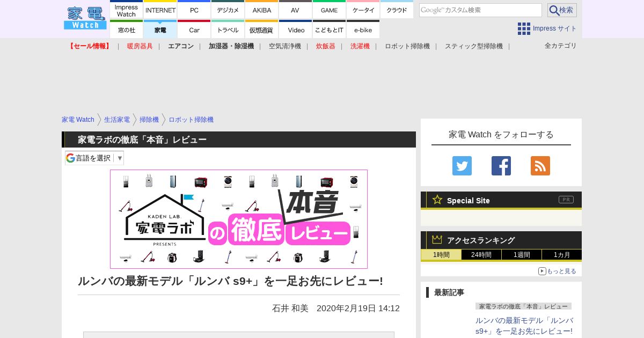Click the 家電ラボ 徹底本音レビュー banner image
This screenshot has height=338, width=644.
click(x=239, y=219)
